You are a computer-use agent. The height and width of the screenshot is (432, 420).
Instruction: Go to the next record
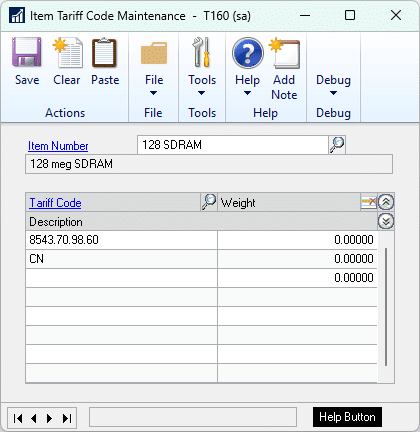click(x=49, y=418)
